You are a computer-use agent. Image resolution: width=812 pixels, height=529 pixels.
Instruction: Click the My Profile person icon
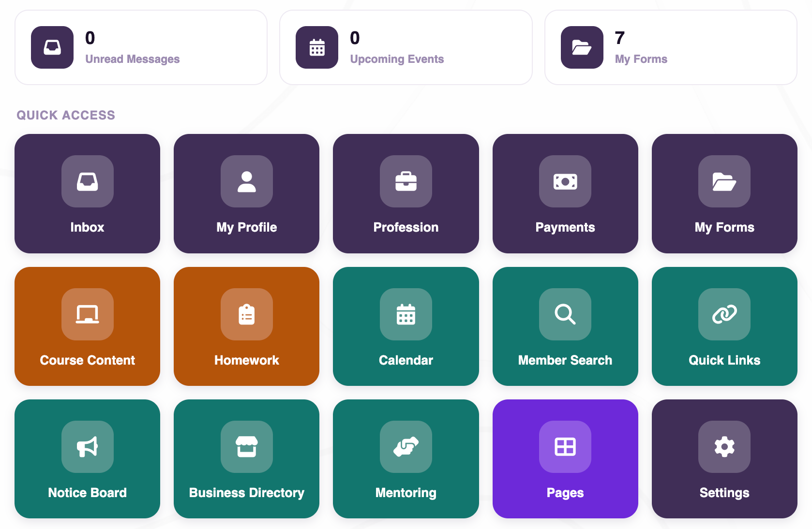coord(247,181)
